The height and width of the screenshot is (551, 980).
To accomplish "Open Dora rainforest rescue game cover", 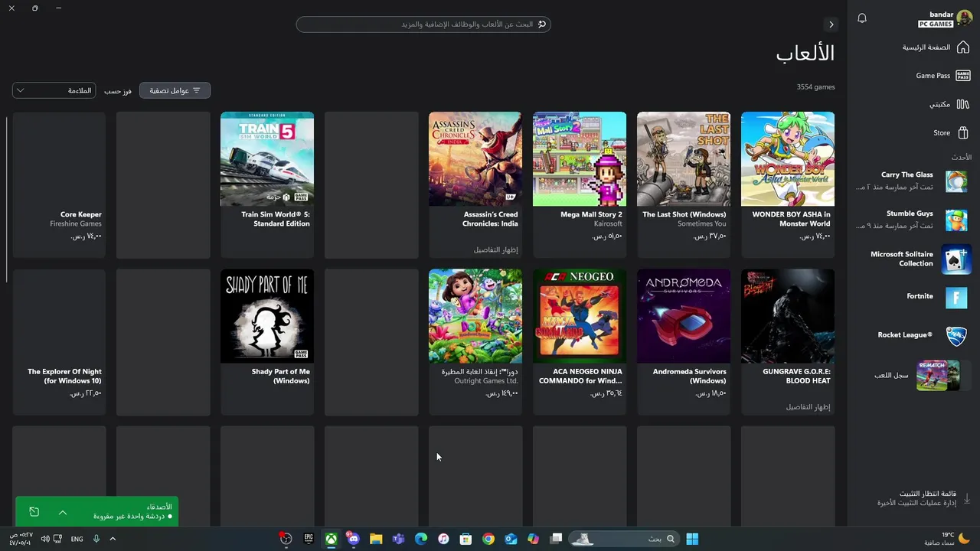I will pos(475,316).
